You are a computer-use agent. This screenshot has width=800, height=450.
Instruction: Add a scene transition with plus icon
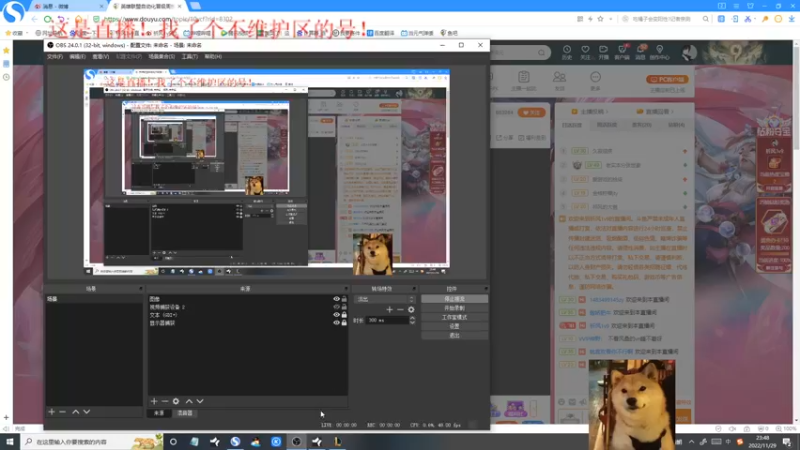390,310
